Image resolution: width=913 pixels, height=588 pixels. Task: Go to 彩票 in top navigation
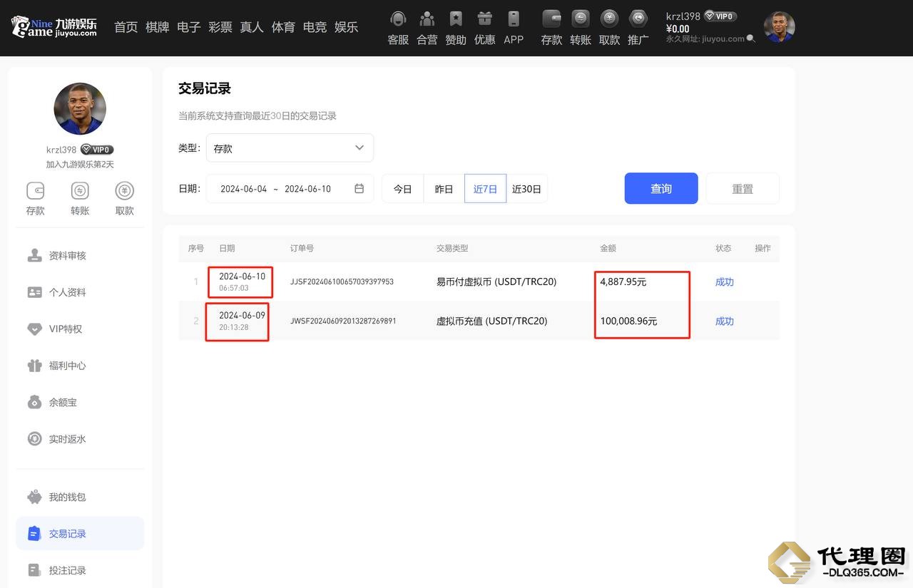220,27
